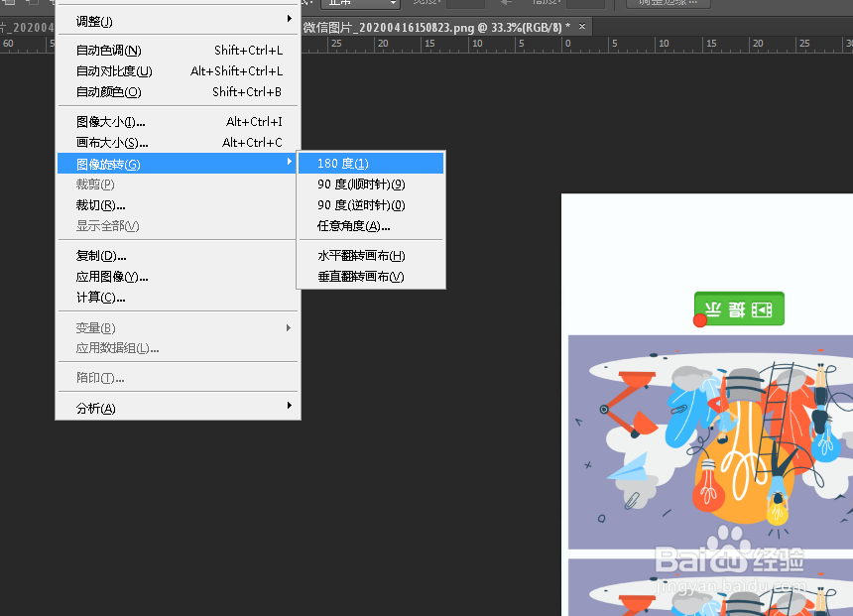The image size is (853, 616).
Task: Open 应用图像(Y) apply image dialog
Action: tap(178, 277)
